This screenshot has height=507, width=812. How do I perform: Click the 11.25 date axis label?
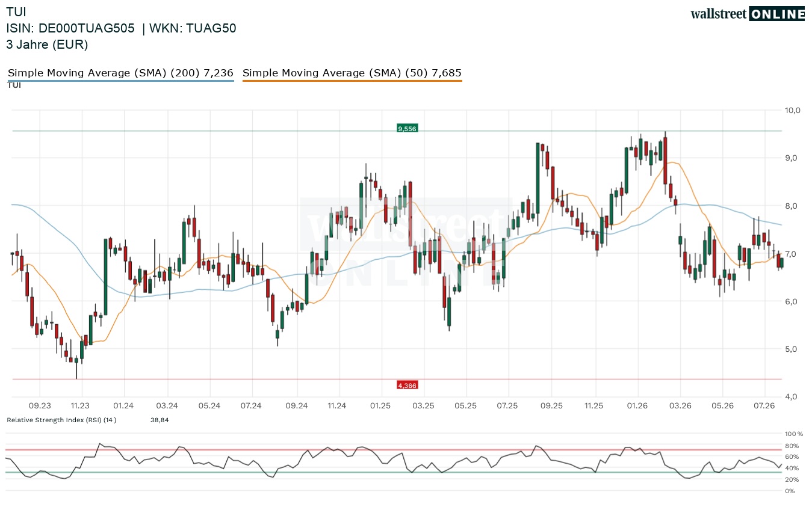pyautogui.click(x=594, y=406)
